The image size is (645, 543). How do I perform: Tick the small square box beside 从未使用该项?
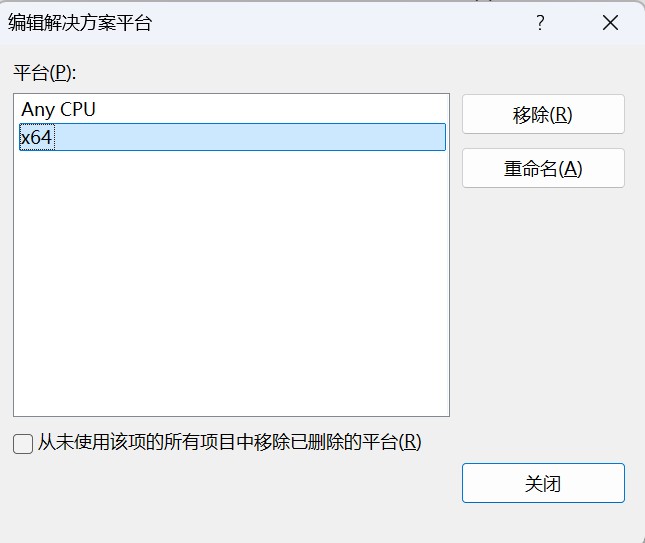point(23,444)
